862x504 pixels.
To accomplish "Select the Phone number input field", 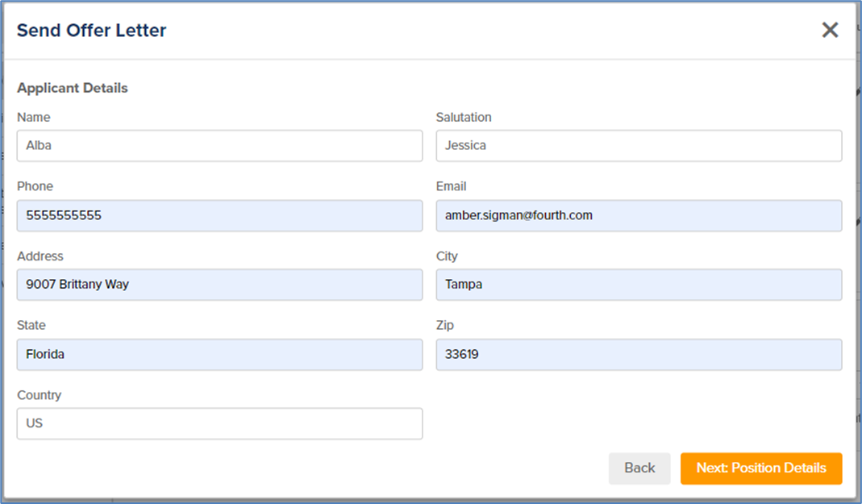I will click(x=220, y=215).
